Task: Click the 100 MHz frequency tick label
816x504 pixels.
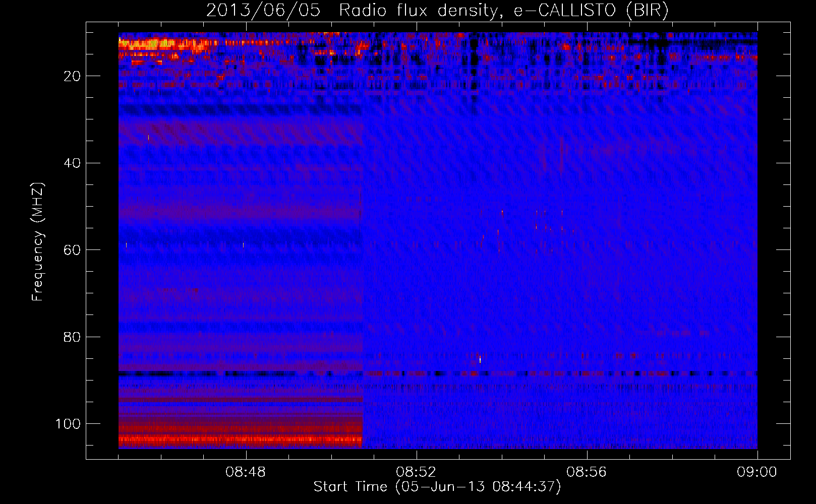Action: [68, 424]
